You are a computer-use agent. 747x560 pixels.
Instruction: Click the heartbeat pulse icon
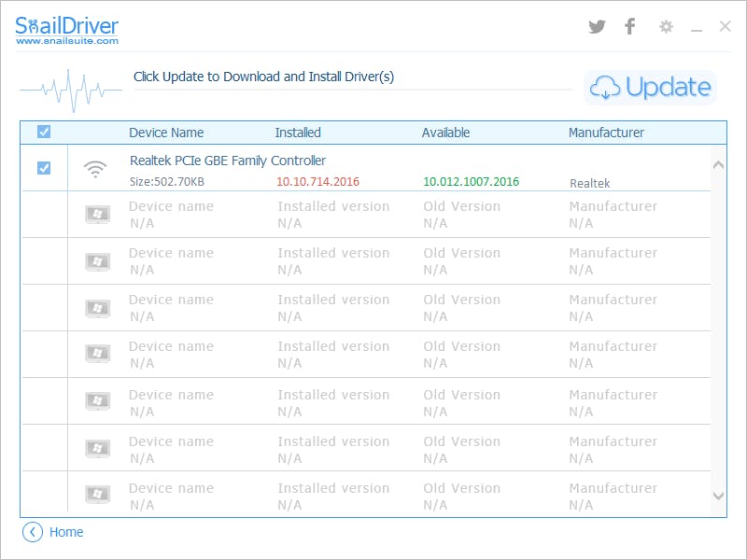tap(71, 90)
